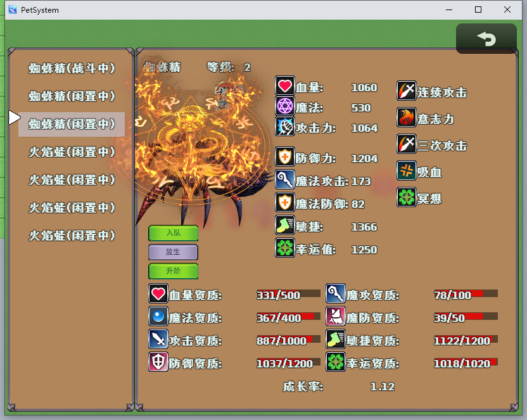Click the sword icon beside 攻击资质
This screenshot has width=527, height=420.
tap(158, 339)
